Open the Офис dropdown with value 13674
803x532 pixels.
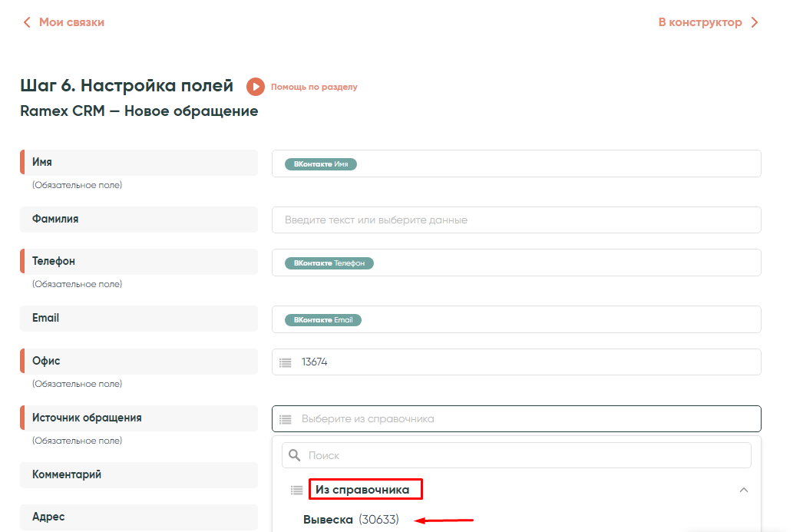click(516, 362)
